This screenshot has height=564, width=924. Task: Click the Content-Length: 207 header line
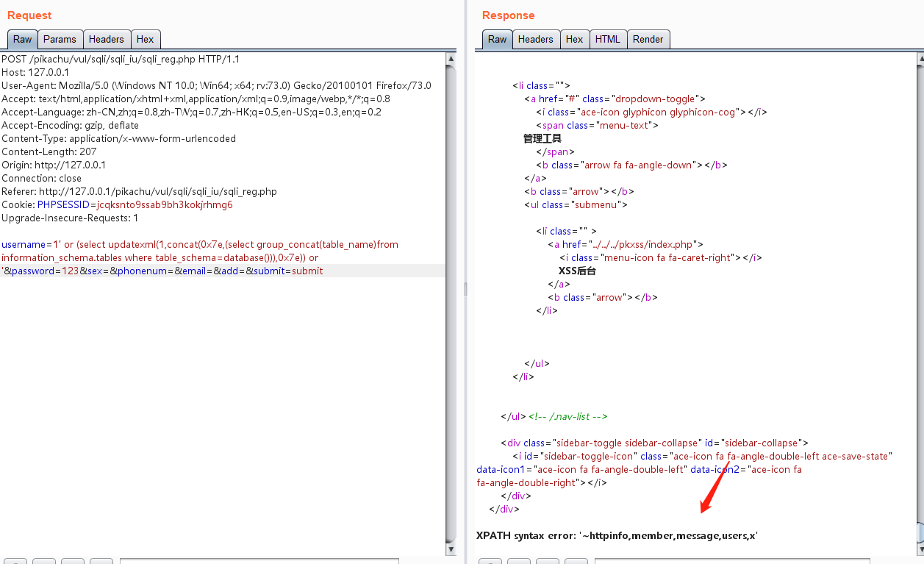pyautogui.click(x=49, y=151)
